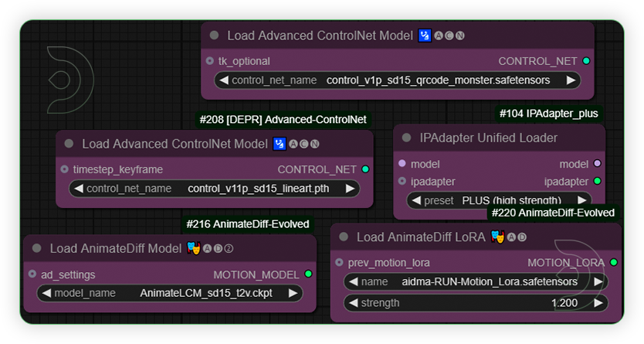
Task: Click CONTROL_NET output socket of qrcode_monster node
Action: point(586,61)
